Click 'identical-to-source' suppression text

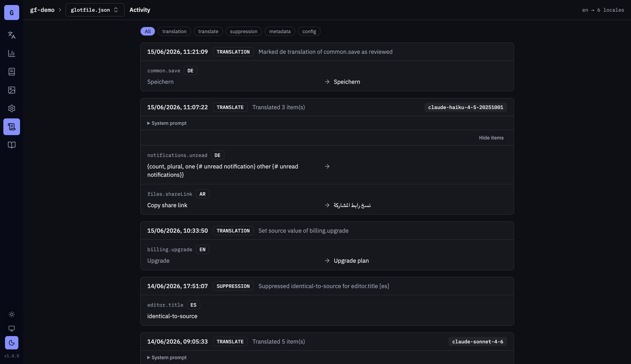pos(172,316)
